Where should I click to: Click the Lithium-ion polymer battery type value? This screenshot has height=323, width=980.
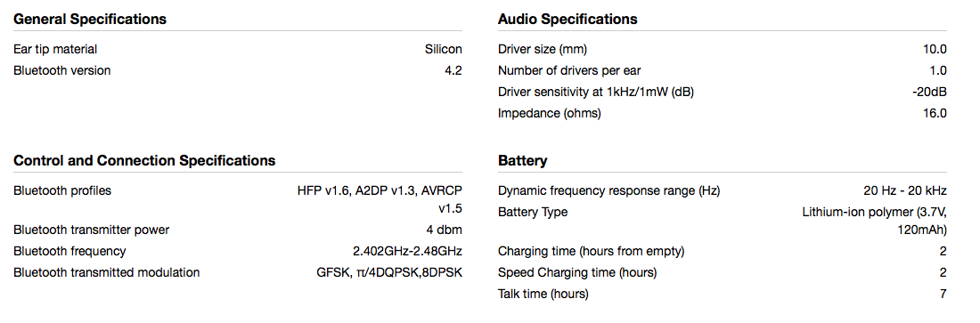click(874, 221)
